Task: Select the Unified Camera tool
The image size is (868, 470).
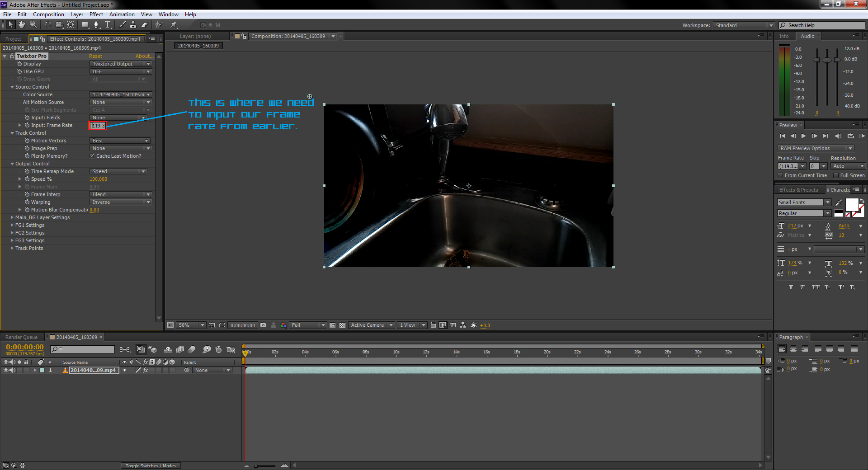Action: pyautogui.click(x=59, y=24)
